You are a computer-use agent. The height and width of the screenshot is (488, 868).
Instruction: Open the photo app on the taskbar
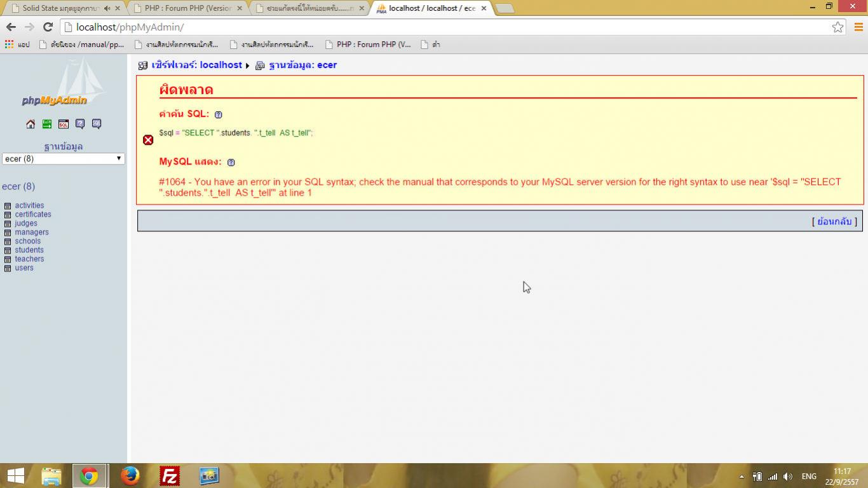pyautogui.click(x=209, y=475)
